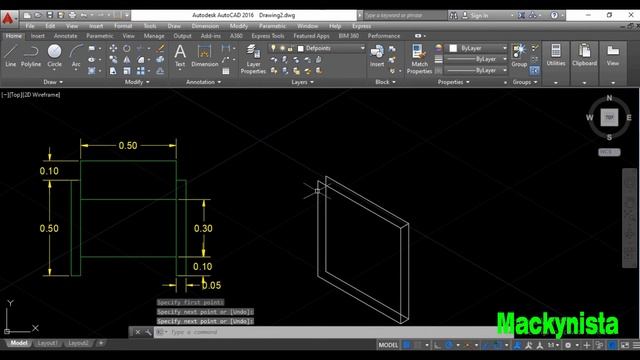The width and height of the screenshot is (640, 360).
Task: Select the Polyline tool
Action: click(x=31, y=56)
